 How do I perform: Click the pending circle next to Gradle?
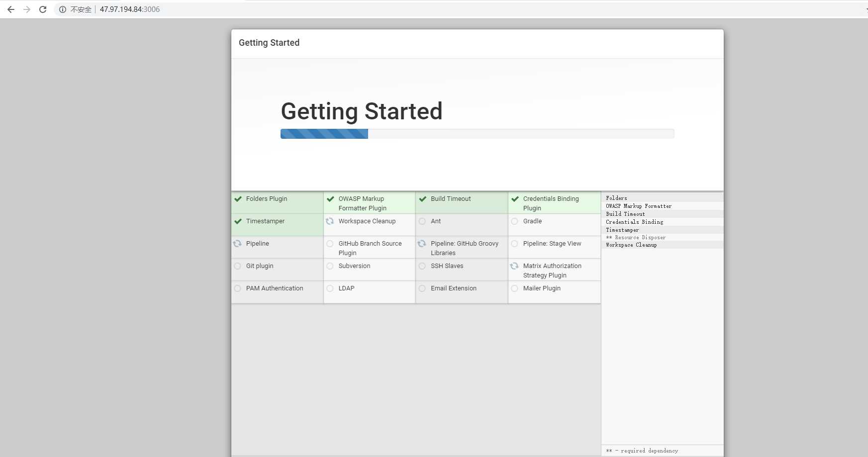click(x=515, y=221)
